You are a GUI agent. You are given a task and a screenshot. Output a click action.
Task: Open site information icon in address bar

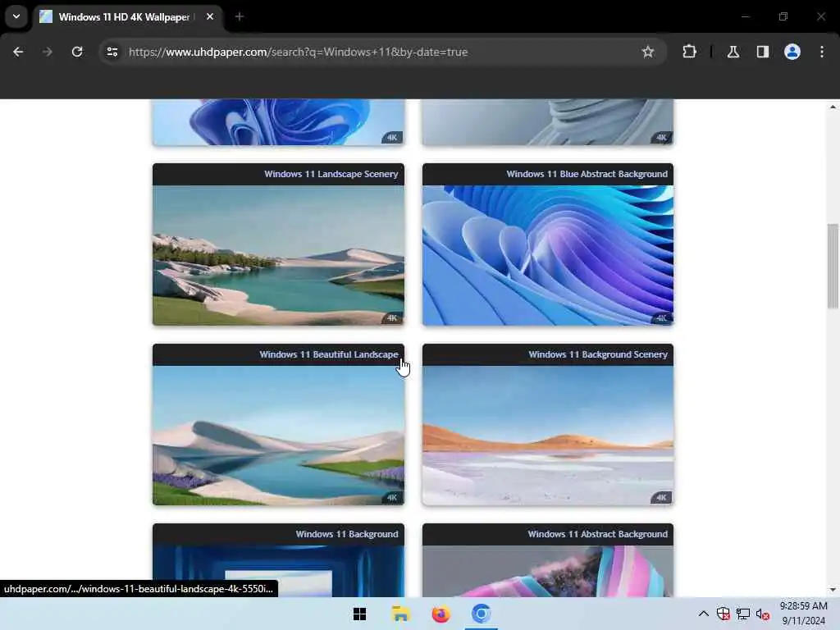112,52
